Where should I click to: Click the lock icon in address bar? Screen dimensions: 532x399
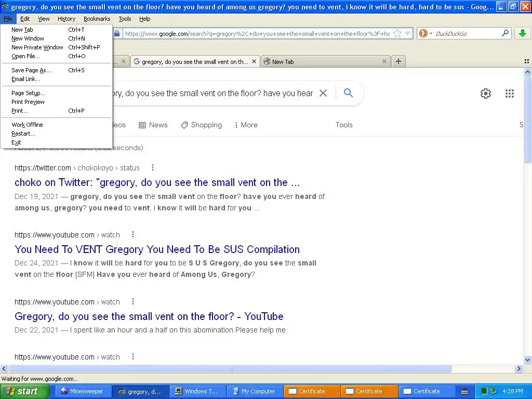(x=117, y=33)
